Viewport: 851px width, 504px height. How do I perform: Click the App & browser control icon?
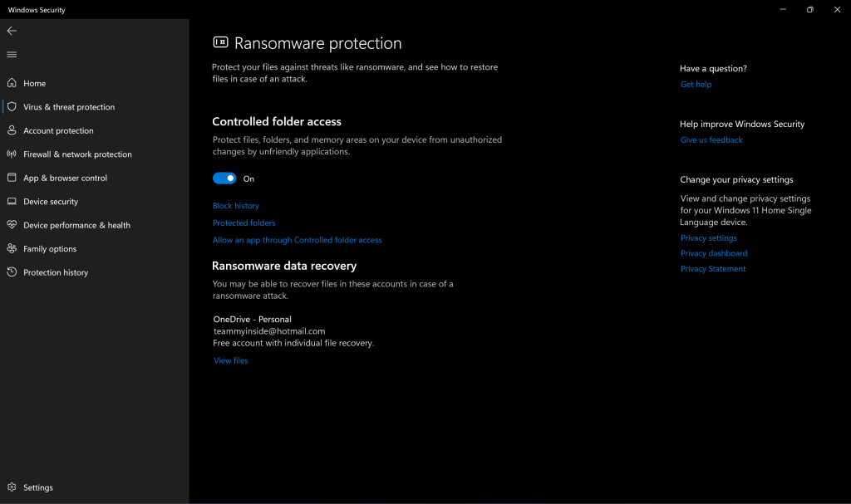point(12,178)
